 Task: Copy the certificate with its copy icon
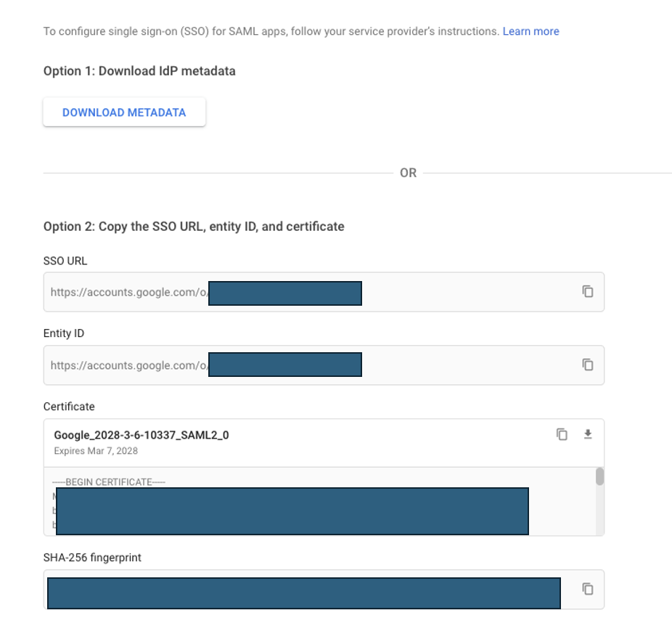pos(562,434)
